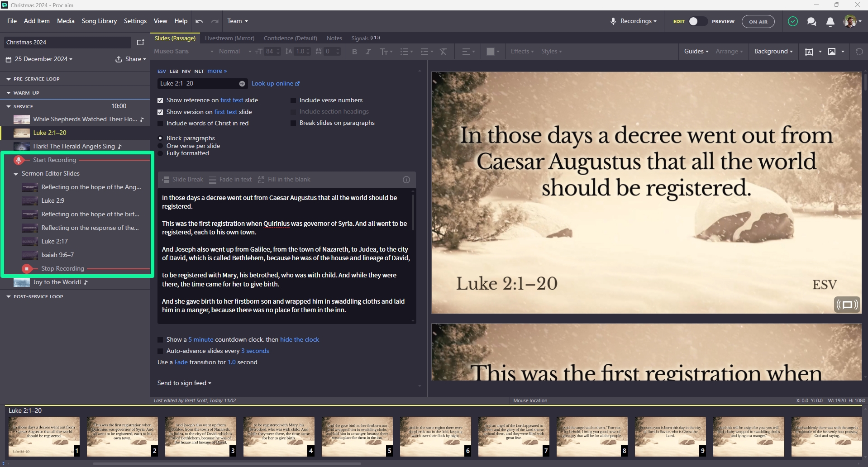Collapse the Warm-Up section
The height and width of the screenshot is (467, 868).
(x=9, y=93)
